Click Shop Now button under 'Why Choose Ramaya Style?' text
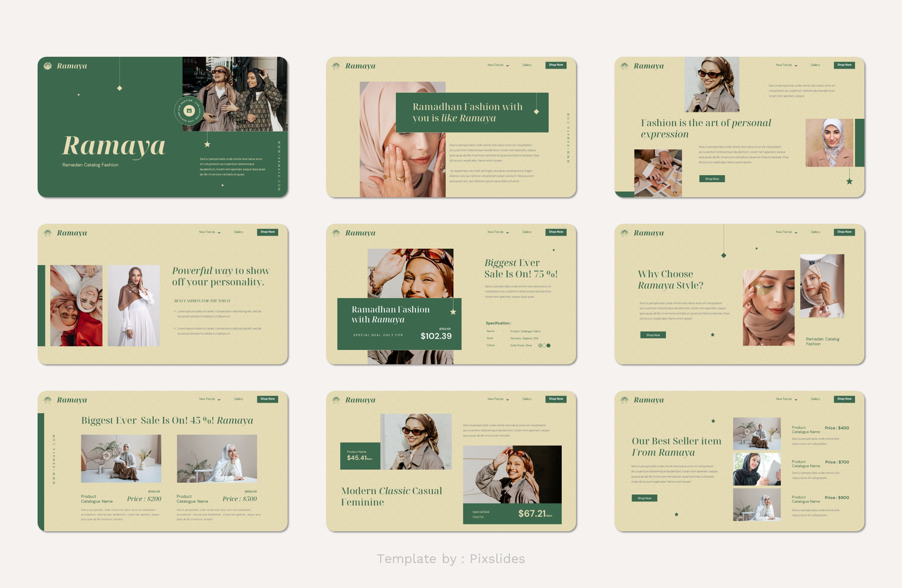 [653, 335]
